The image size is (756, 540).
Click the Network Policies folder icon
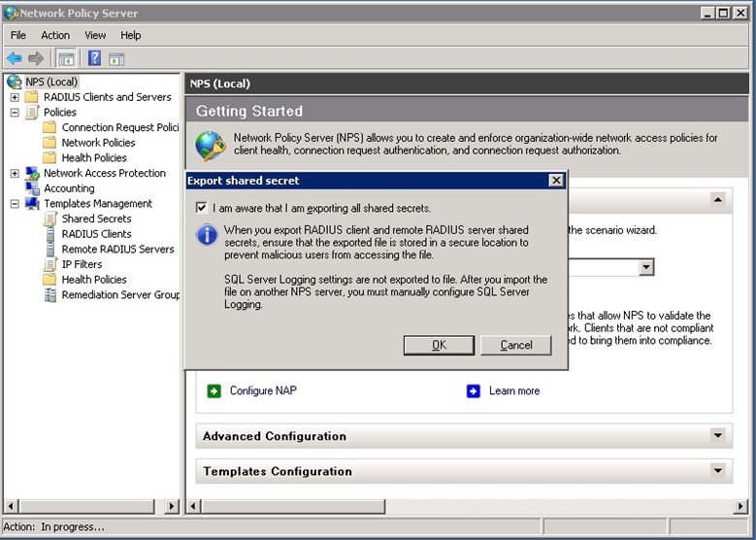click(49, 143)
